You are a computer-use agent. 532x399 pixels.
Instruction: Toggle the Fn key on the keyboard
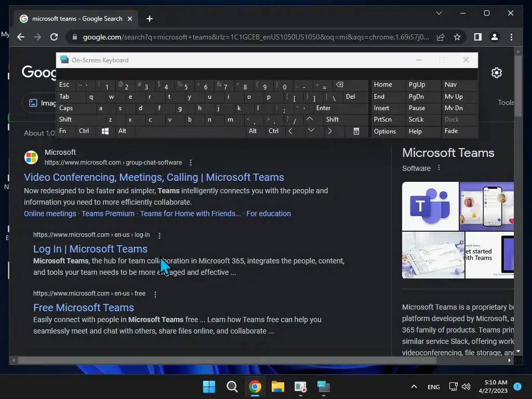tap(66, 131)
